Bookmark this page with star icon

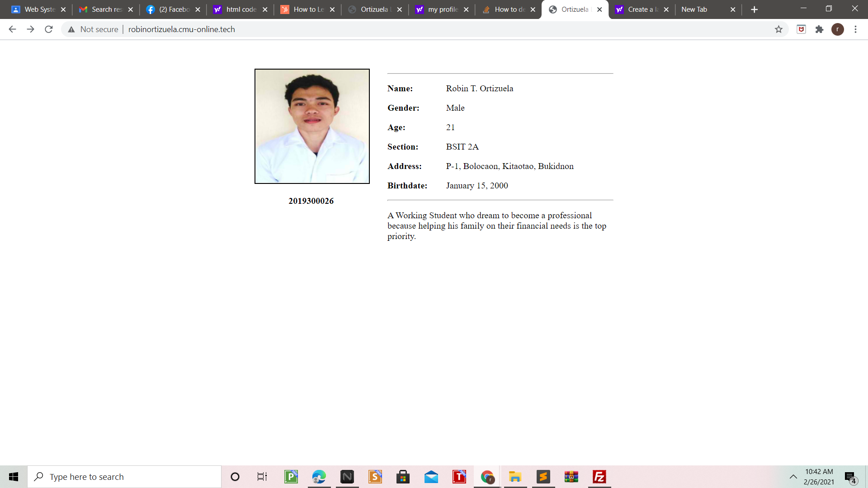coord(778,29)
